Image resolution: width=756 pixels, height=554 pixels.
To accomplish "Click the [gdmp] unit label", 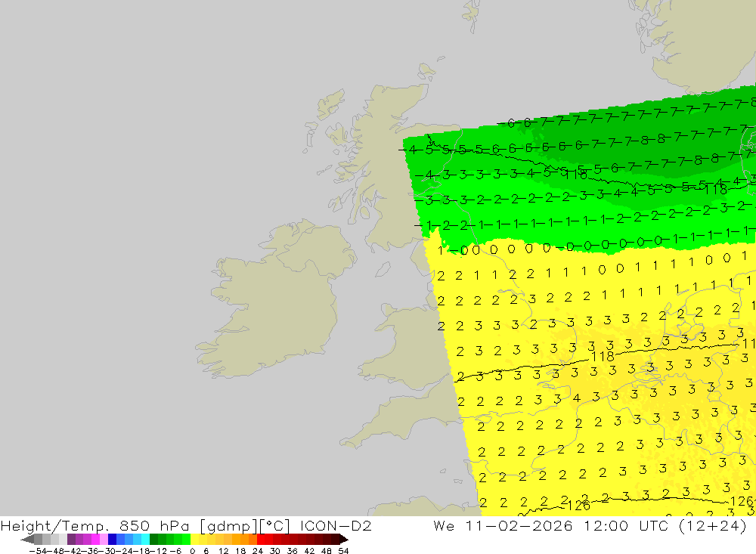I will [228, 526].
